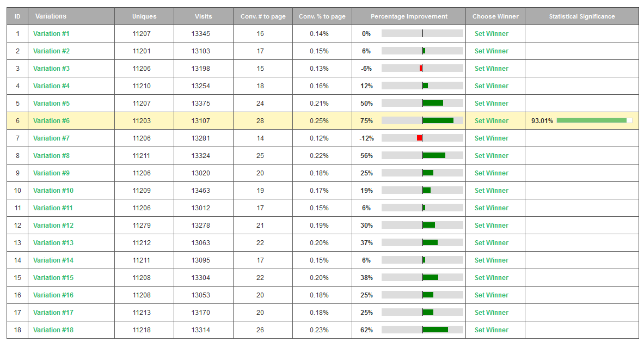Click Set Winner for Variation #18

491,330
